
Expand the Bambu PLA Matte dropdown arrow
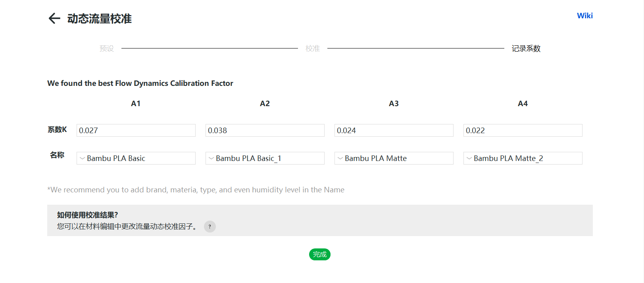point(340,158)
